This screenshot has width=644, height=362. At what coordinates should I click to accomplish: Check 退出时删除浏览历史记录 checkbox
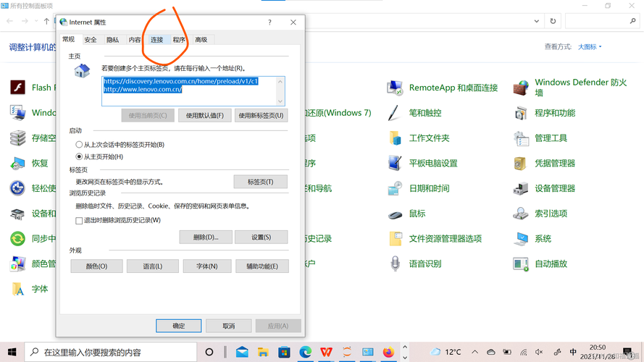tap(79, 220)
